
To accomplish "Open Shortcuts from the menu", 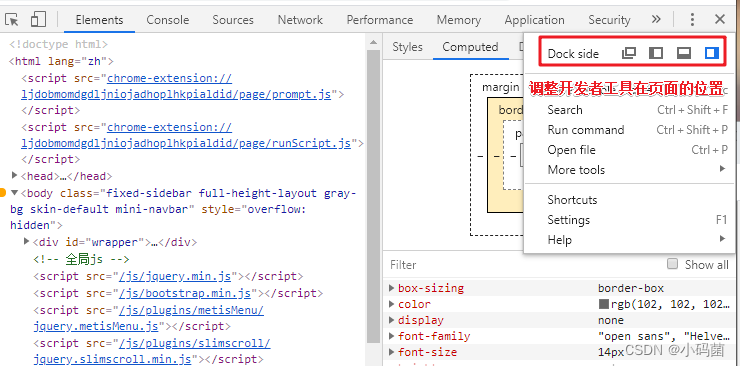I will pos(630,200).
